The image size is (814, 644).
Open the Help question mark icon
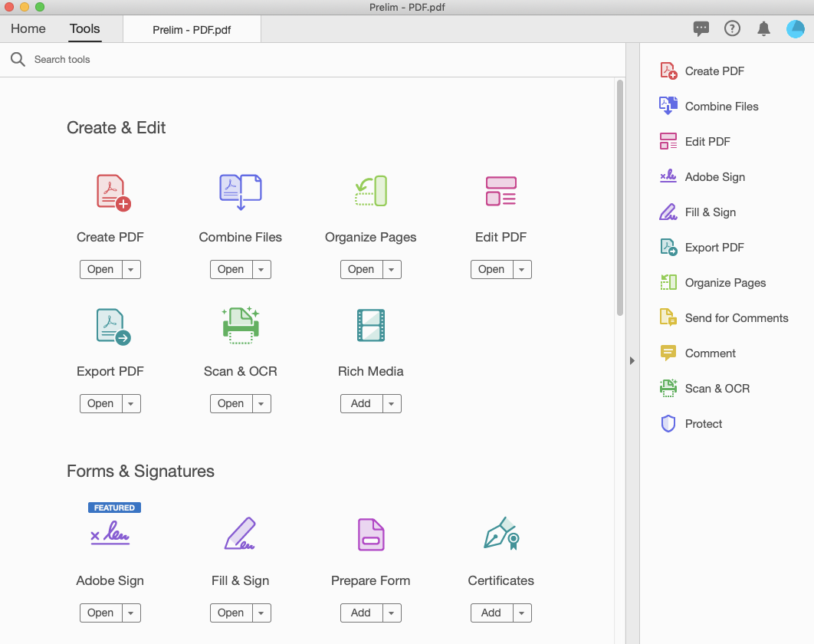pos(732,28)
